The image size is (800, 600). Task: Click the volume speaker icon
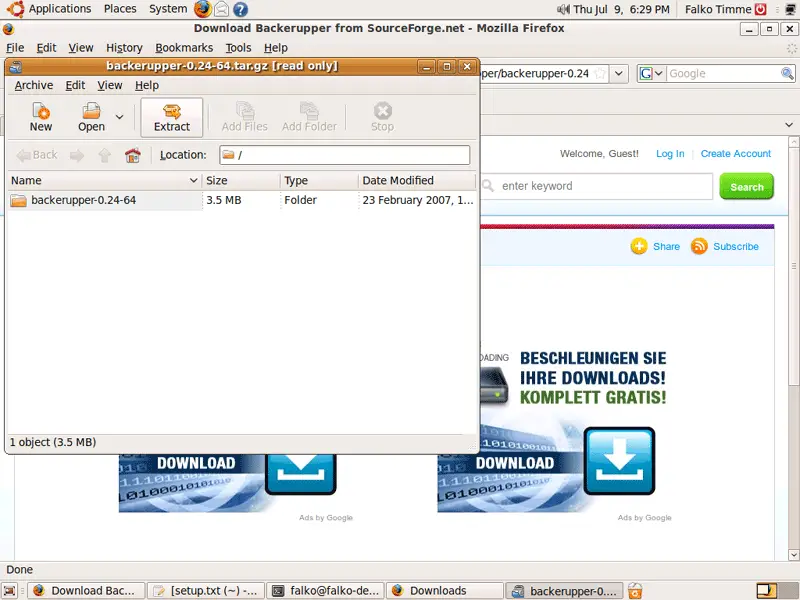coord(563,9)
